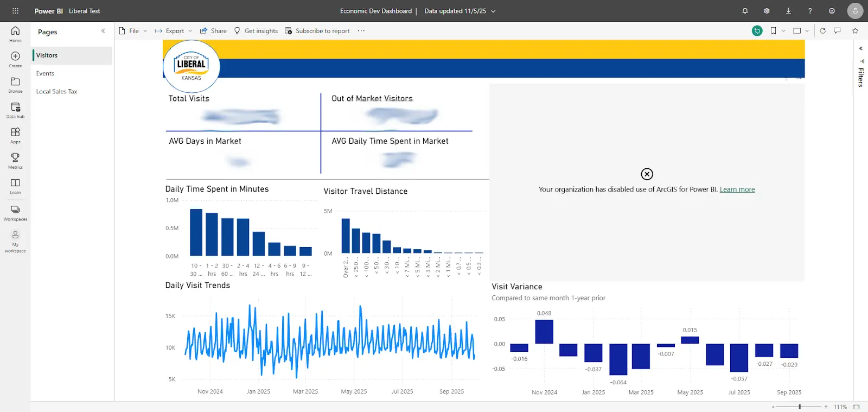Follow the Learn more link about ArcGIS
Screen dimensions: 868x412
tap(737, 189)
